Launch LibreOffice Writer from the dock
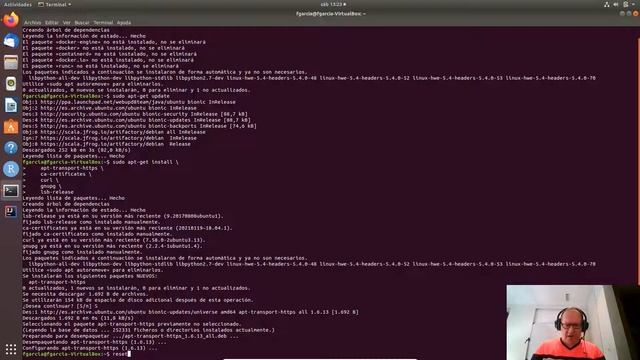Image resolution: width=640 pixels, height=360 pixels. tap(11, 105)
